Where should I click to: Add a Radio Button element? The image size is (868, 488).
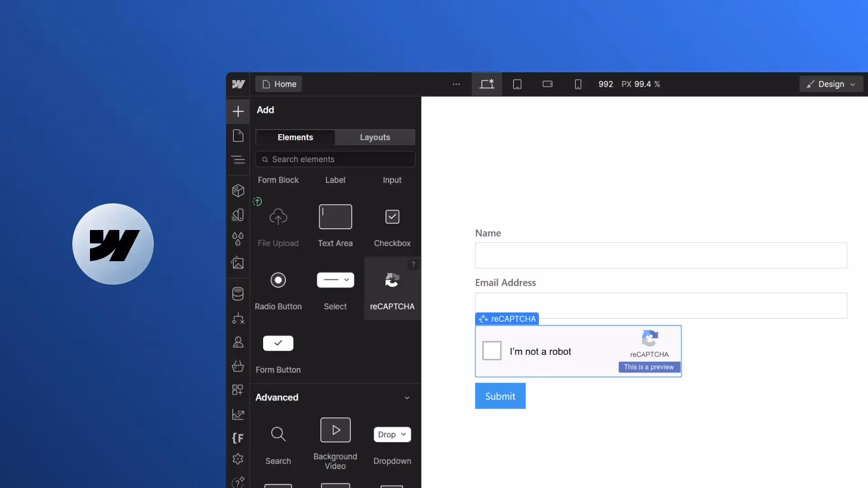(x=278, y=280)
